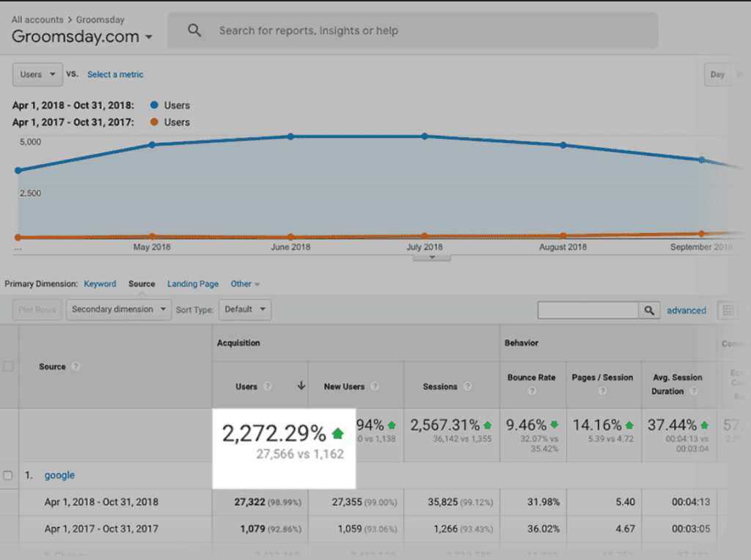
Task: Click the June 2018 blue data point
Action: point(290,136)
